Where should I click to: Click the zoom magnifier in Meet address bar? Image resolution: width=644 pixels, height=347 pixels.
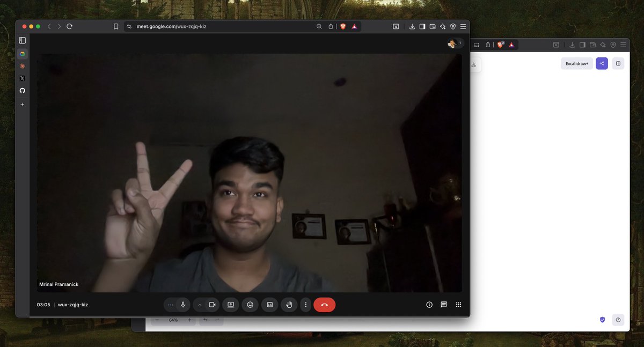319,26
